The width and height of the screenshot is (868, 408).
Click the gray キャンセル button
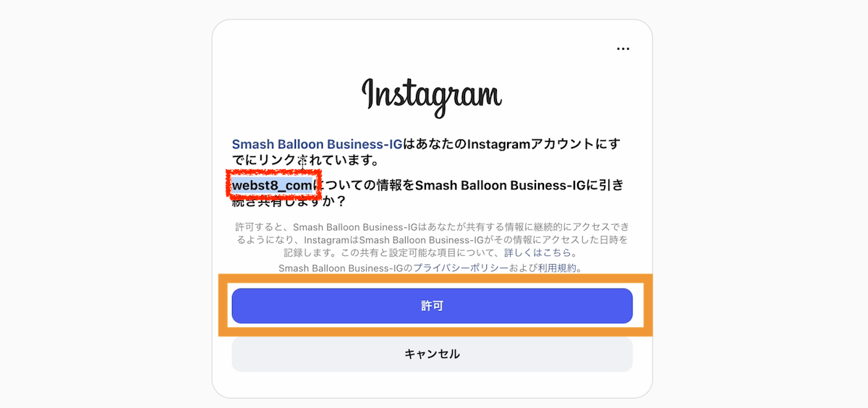pos(432,354)
